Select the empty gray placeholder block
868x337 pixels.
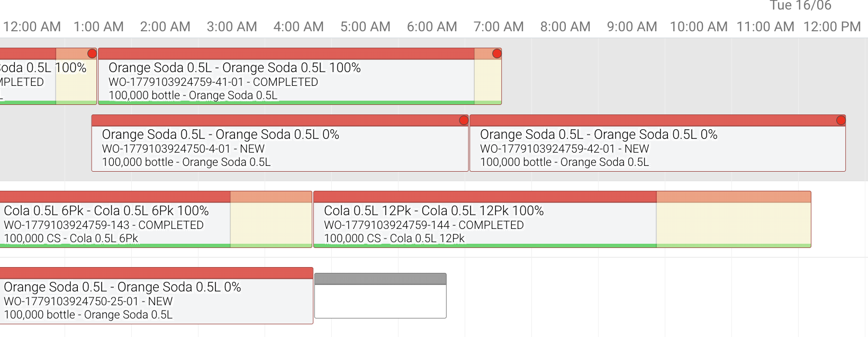pyautogui.click(x=380, y=296)
